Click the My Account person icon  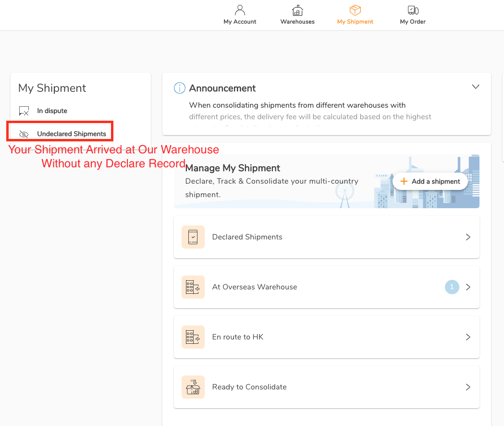(x=240, y=10)
